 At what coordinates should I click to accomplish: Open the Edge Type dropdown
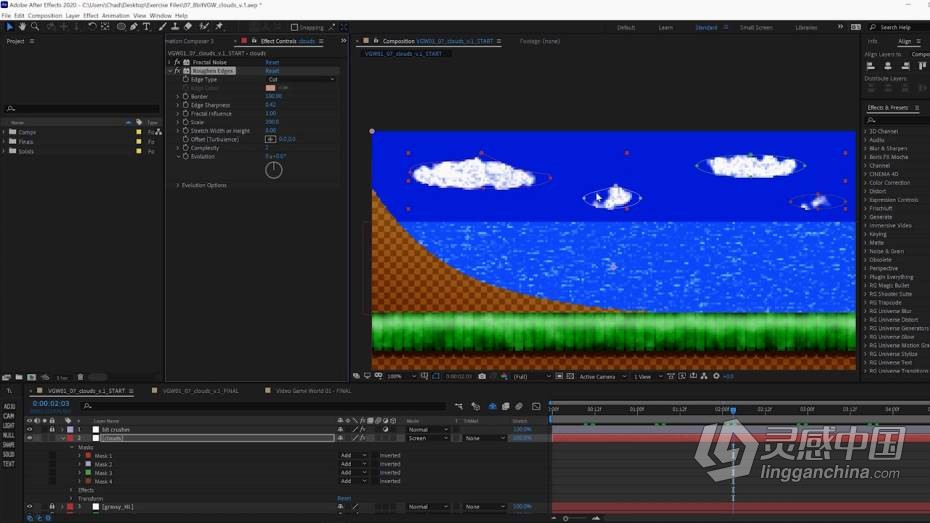pyautogui.click(x=301, y=79)
